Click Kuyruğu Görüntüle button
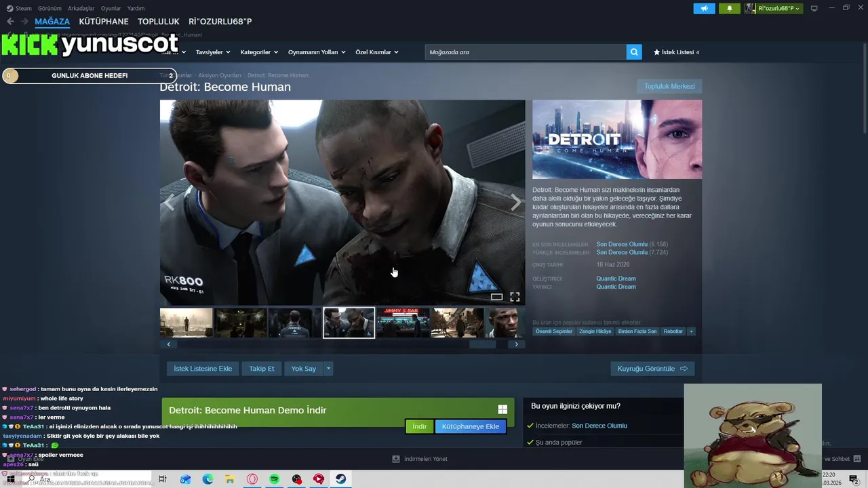The width and height of the screenshot is (868, 488). click(x=652, y=369)
